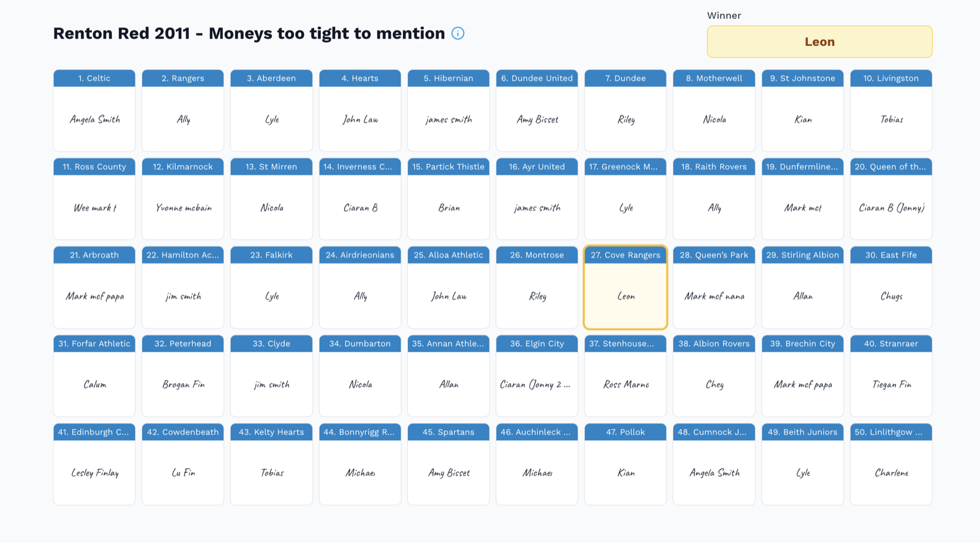
Task: Select the 20. Queen of th... card
Action: [891, 199]
